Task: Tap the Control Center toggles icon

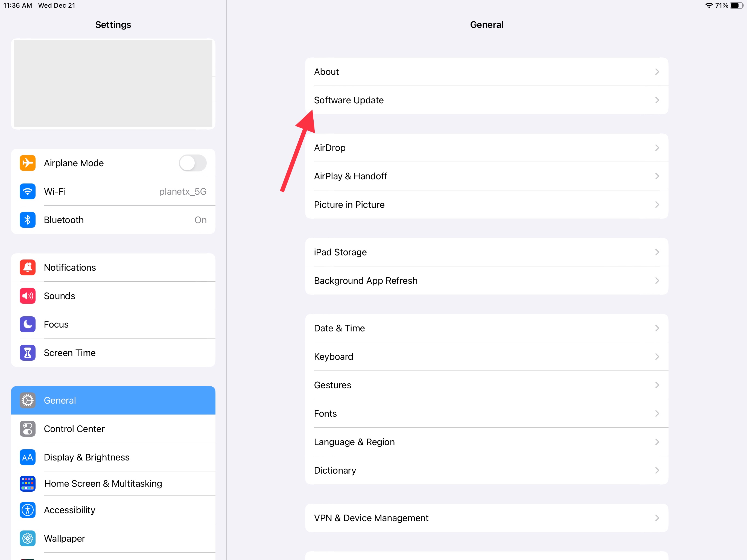Action: [27, 428]
